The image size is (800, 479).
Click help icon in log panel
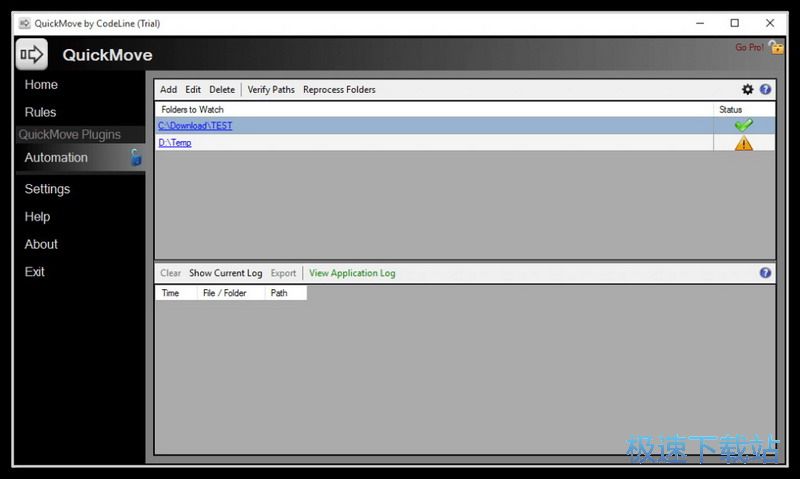tap(765, 273)
